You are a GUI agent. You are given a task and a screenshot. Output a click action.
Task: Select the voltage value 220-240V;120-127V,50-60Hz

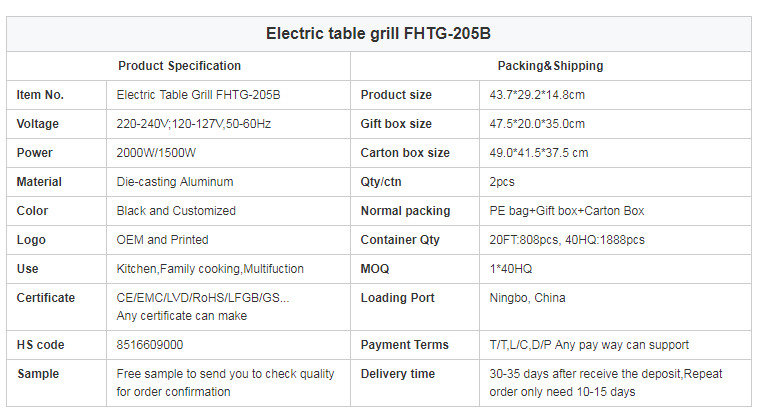193,124
